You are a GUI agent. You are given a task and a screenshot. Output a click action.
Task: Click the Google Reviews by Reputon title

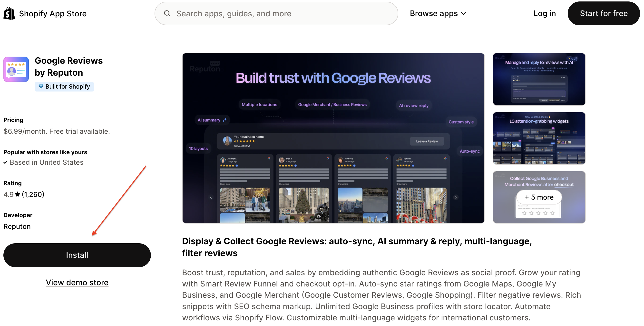click(68, 67)
